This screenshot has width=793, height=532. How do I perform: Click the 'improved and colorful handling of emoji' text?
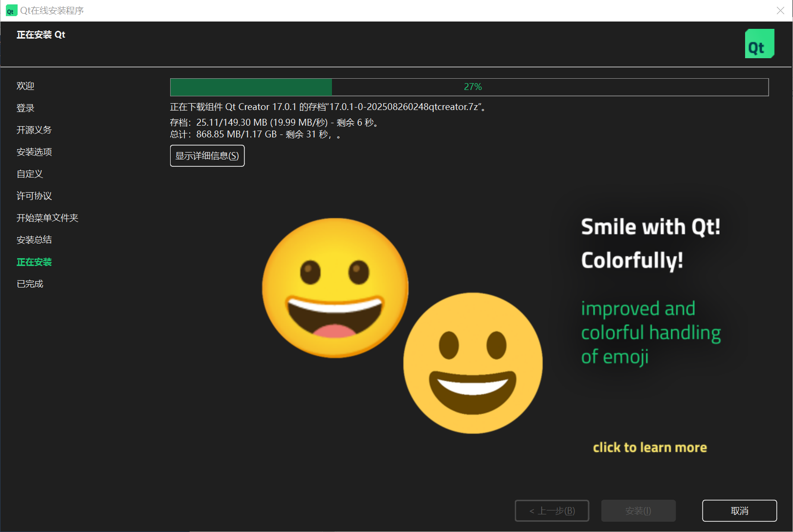point(651,332)
